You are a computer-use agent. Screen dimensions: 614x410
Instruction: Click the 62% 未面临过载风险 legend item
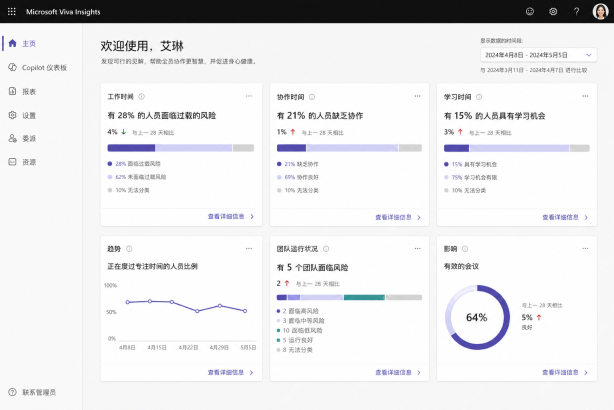pos(137,177)
